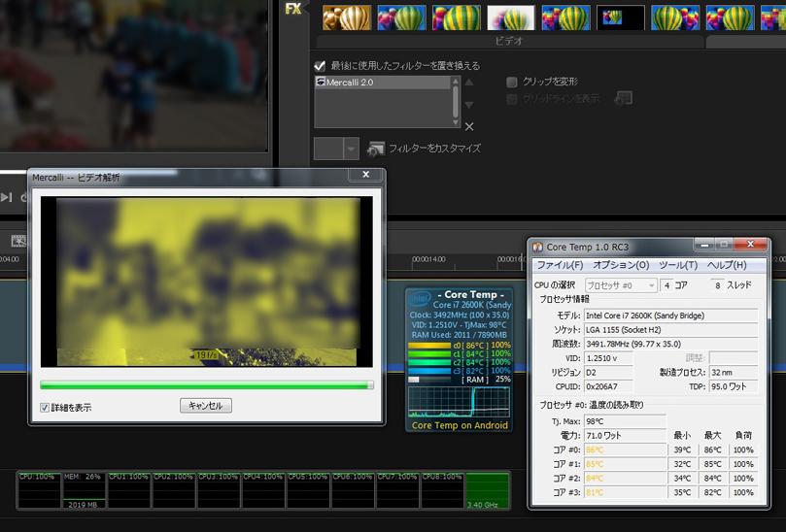Click the MEM 26% meter panel
Viewport: 786px width, 532px height.
pyautogui.click(x=84, y=490)
